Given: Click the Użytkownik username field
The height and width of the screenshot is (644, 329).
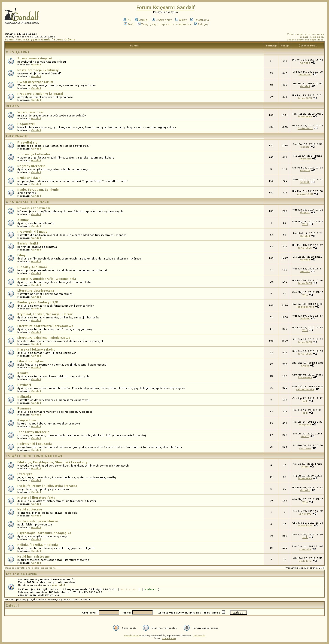Looking at the screenshot, I should tap(109, 612).
